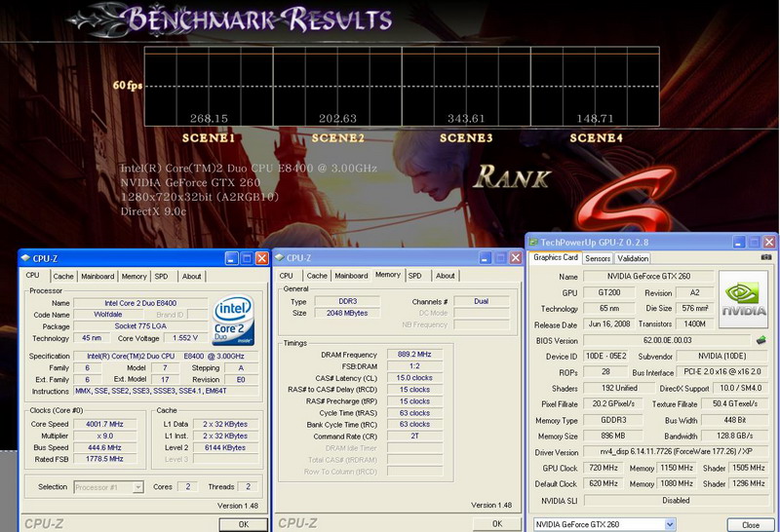780x532 pixels.
Task: Click the FSB:DRAM ratio value 1:2
Action: click(x=414, y=366)
